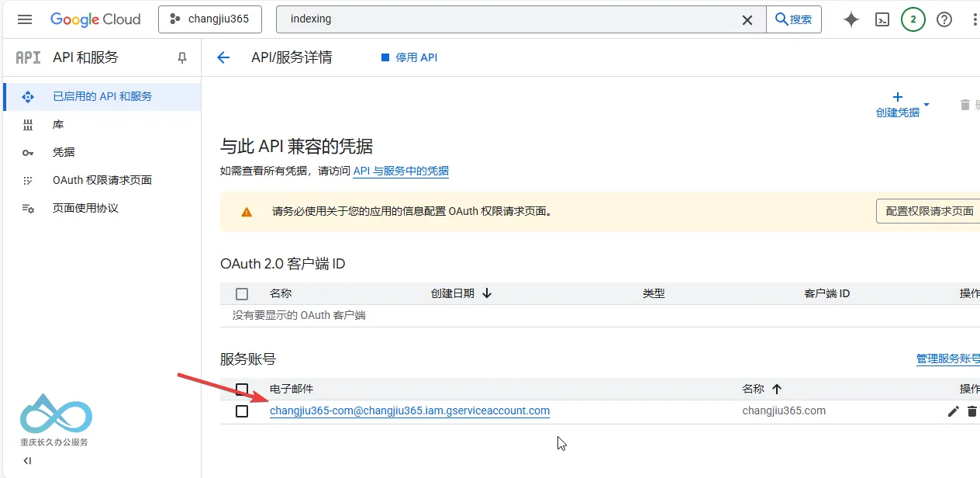980x478 pixels.
Task: Edit the changjiu365.com service account
Action: coord(954,411)
